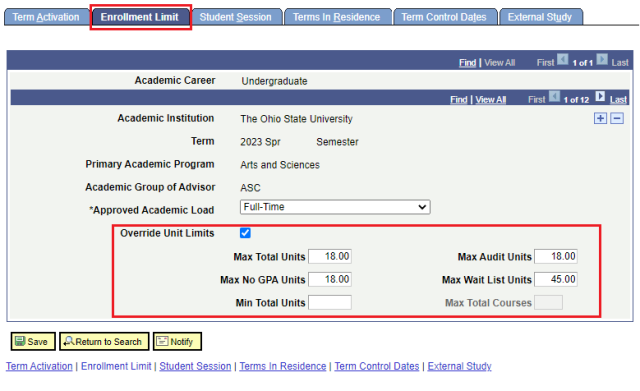This screenshot has width=640, height=391.
Task: Previous arrow next to 1 of 1
Action: (562, 59)
